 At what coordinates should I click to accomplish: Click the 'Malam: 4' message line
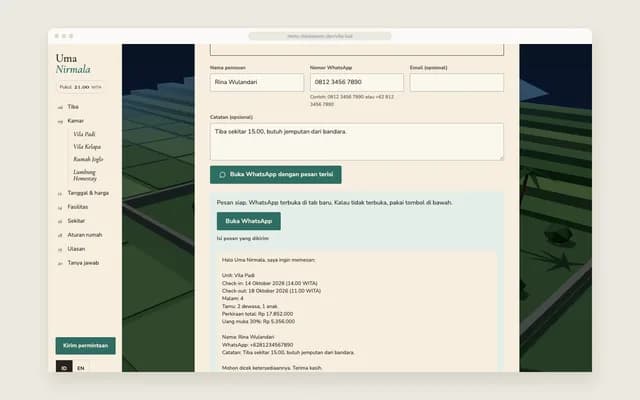(233, 299)
